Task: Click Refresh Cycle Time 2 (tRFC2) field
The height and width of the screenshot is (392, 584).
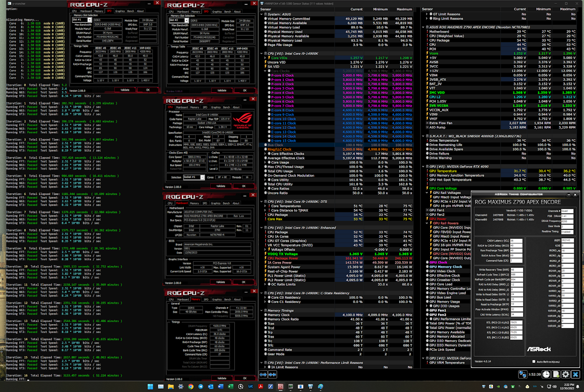Action: point(516,274)
